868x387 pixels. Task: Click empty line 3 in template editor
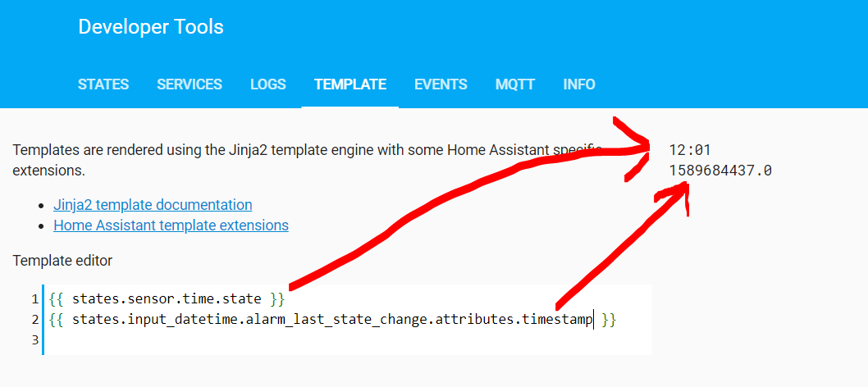click(x=348, y=340)
